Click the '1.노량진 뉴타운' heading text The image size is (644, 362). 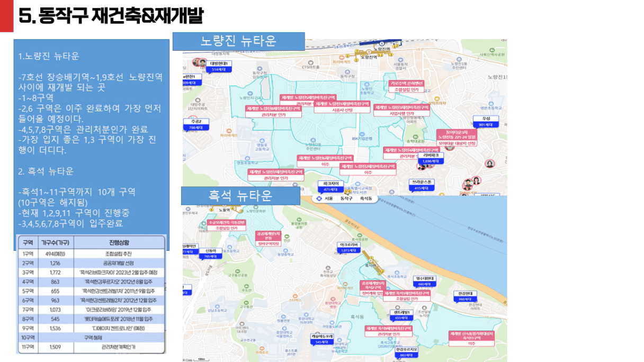[x=49, y=56]
